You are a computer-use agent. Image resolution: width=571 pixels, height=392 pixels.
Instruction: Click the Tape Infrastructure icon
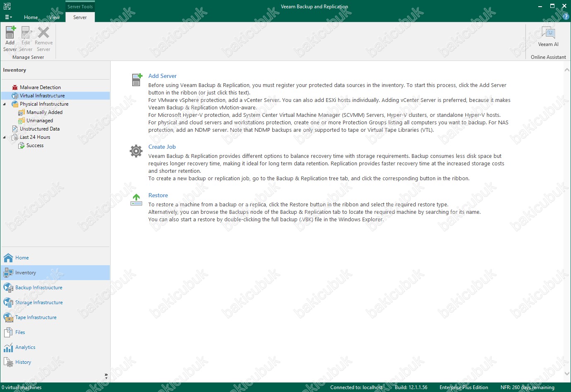[8, 317]
